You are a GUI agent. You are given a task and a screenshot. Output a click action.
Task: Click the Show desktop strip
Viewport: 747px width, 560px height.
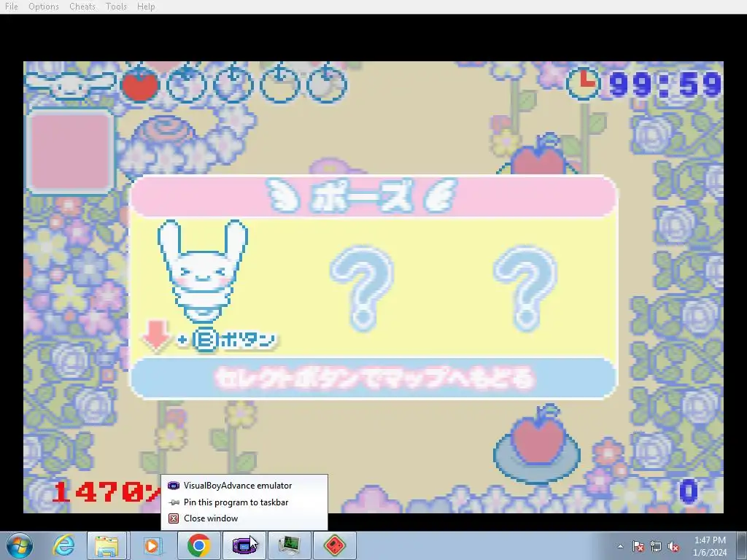[x=743, y=545]
